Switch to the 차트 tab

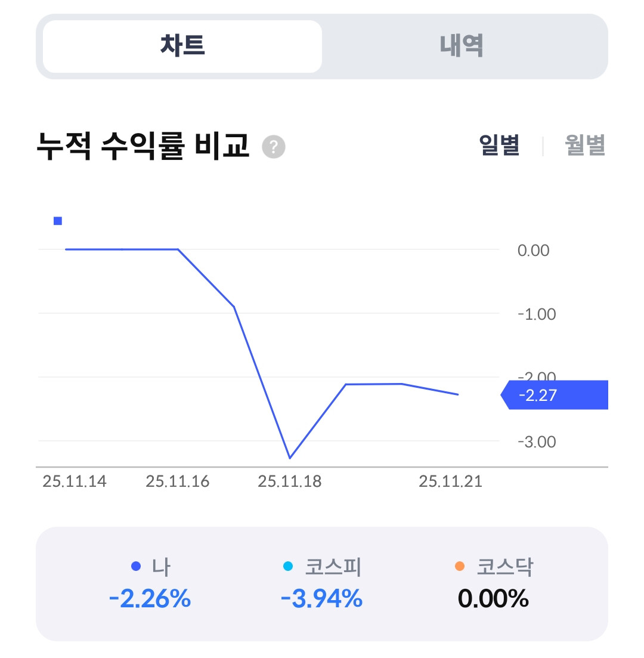[182, 47]
